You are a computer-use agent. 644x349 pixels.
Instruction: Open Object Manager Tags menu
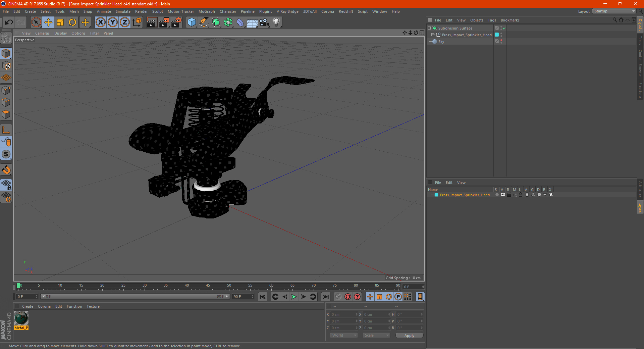492,20
